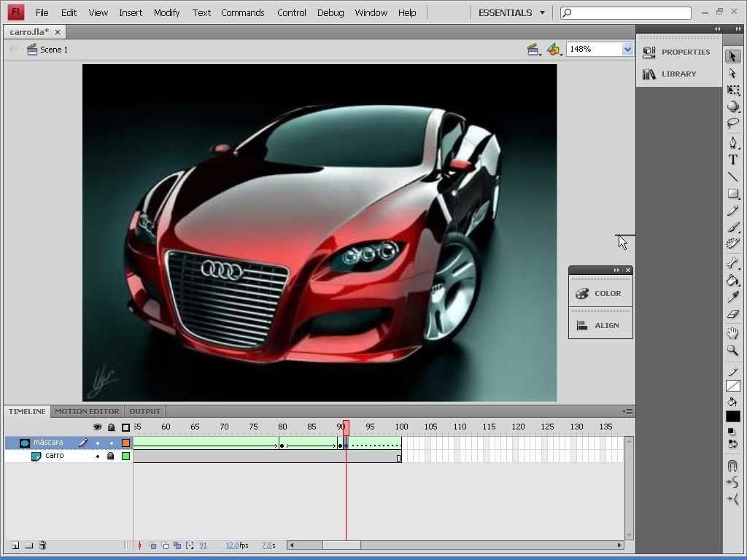Open the Library panel
Viewport: 747px width, 560px height.
click(x=671, y=74)
